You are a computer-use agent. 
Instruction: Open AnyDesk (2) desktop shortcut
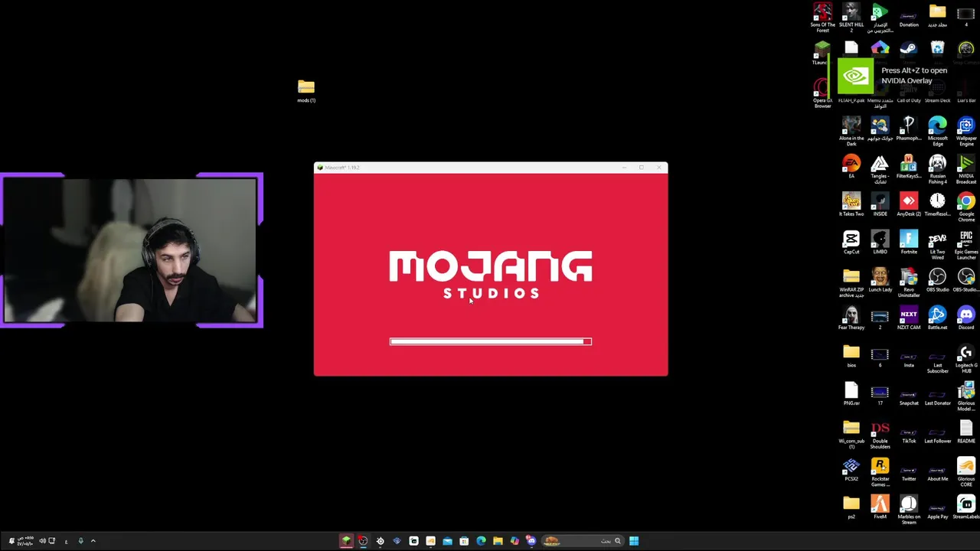tap(909, 204)
